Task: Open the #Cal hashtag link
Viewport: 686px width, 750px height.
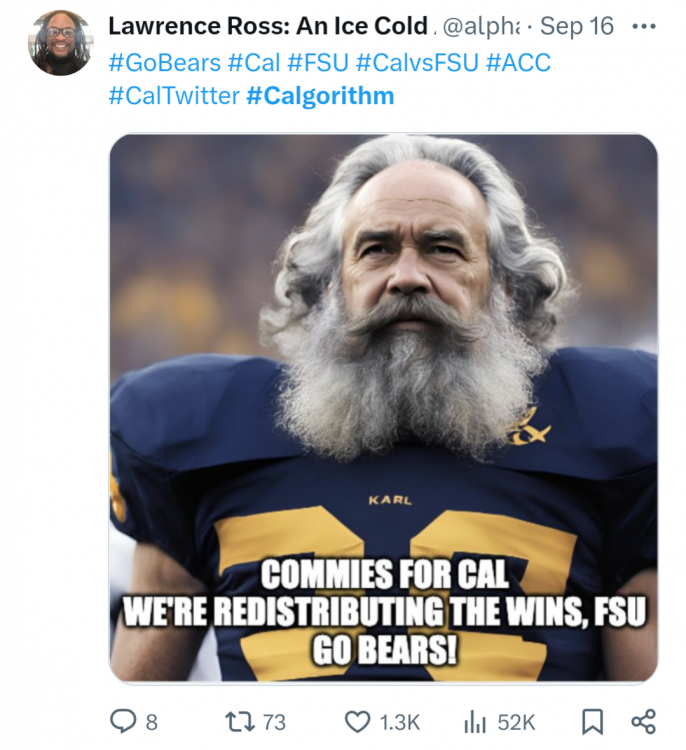Action: coord(254,63)
